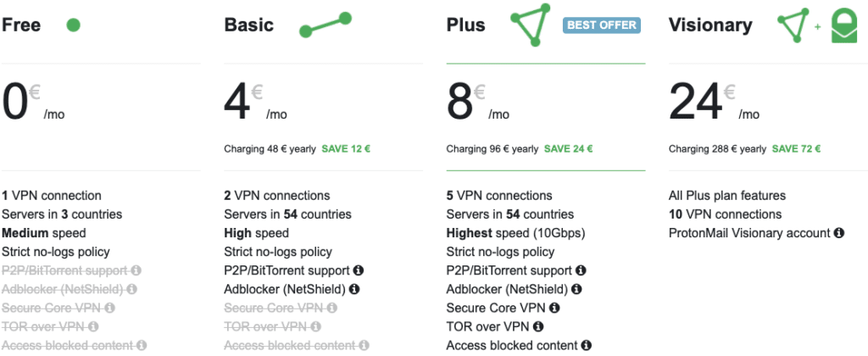Select the Visionary plan heading
Screen dimensions: 868x356
click(x=709, y=25)
